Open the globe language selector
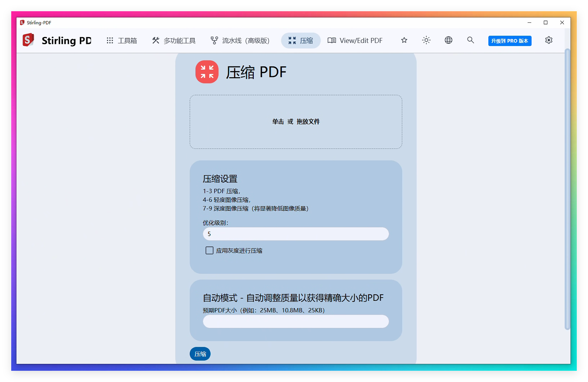The image size is (588, 382). 448,40
